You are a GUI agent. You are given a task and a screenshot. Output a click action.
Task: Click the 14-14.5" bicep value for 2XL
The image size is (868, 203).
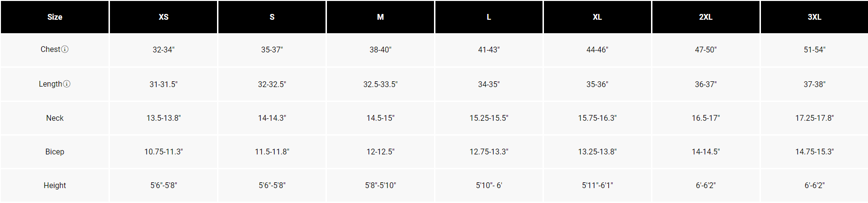pyautogui.click(x=706, y=152)
